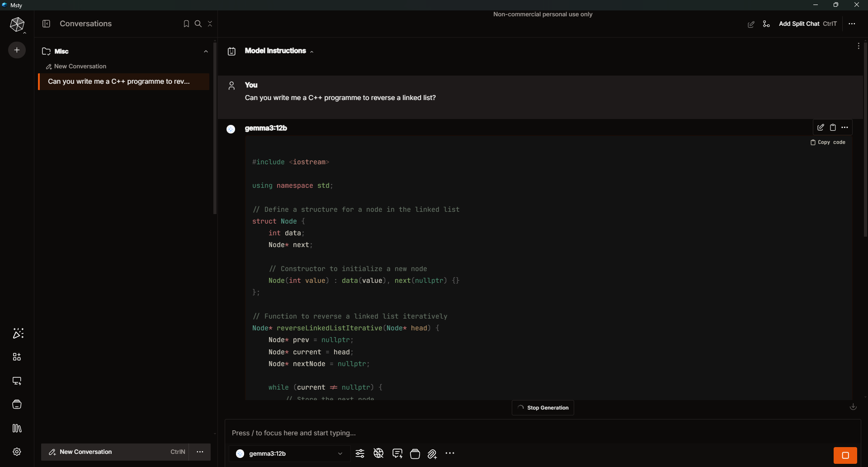Open the knowledge stack icon in input bar

tap(415, 454)
